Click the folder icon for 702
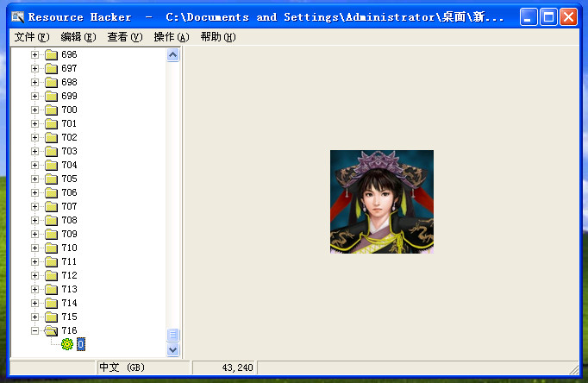 tap(52, 138)
